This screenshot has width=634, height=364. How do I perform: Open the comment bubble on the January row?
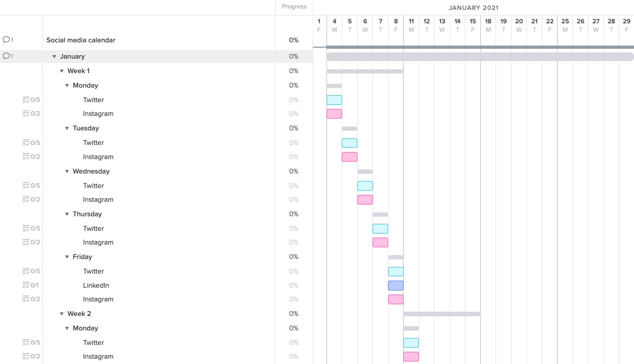[x=7, y=56]
